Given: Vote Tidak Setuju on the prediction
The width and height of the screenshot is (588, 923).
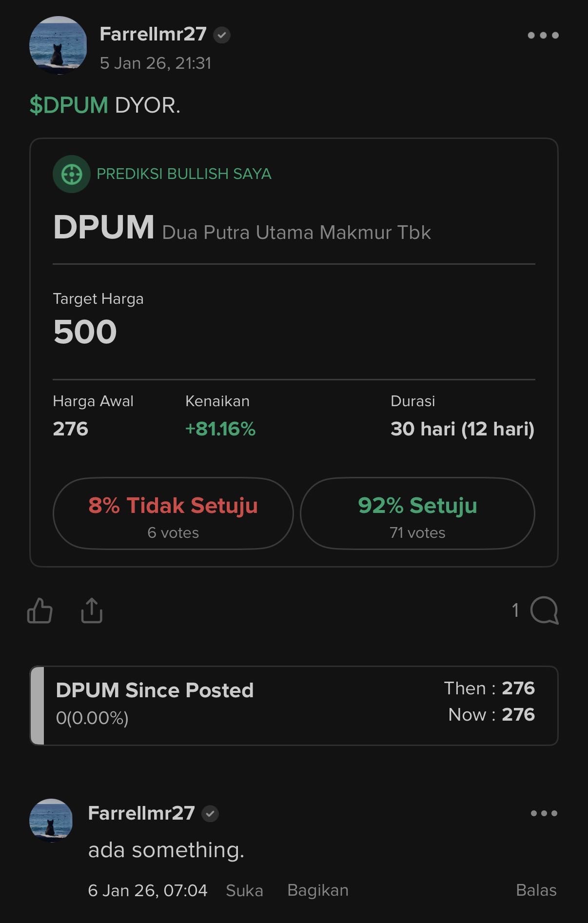Looking at the screenshot, I should (173, 513).
